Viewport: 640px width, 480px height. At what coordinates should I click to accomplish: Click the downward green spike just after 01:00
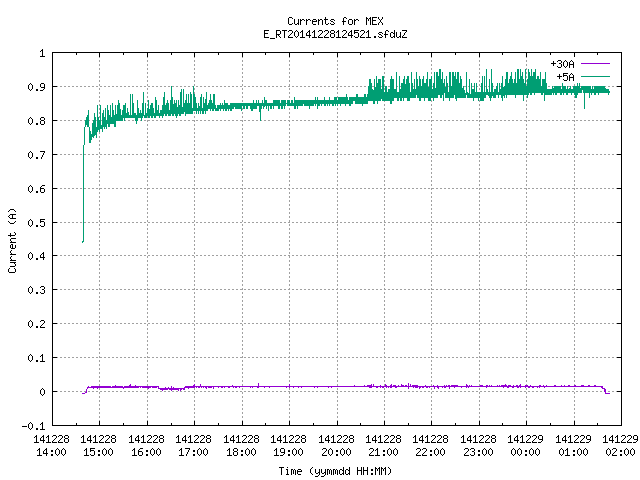pos(584,102)
